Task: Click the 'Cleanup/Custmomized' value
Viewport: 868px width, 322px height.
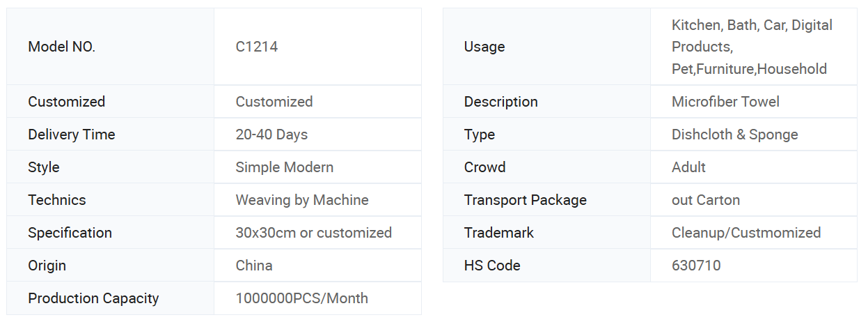Action: coord(746,233)
